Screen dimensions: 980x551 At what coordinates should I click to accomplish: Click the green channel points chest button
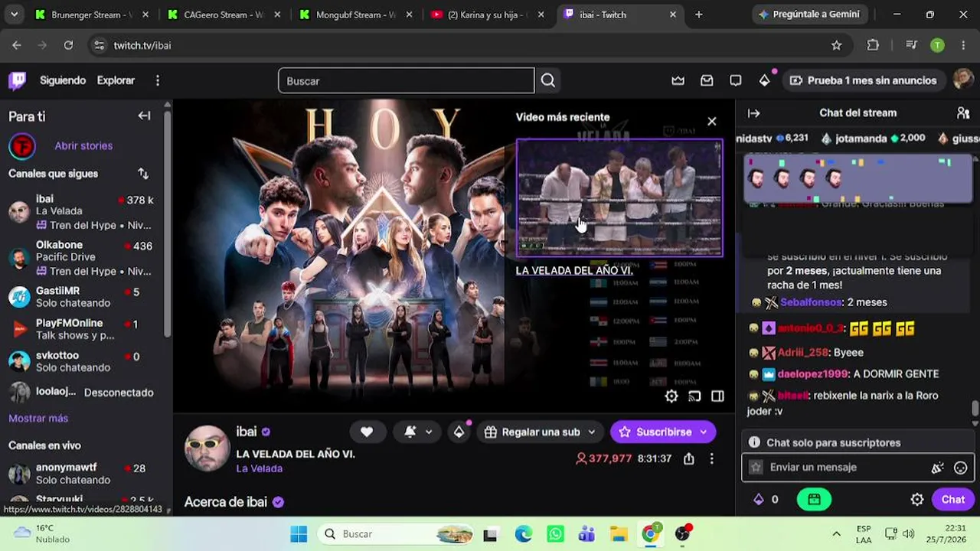[814, 500]
